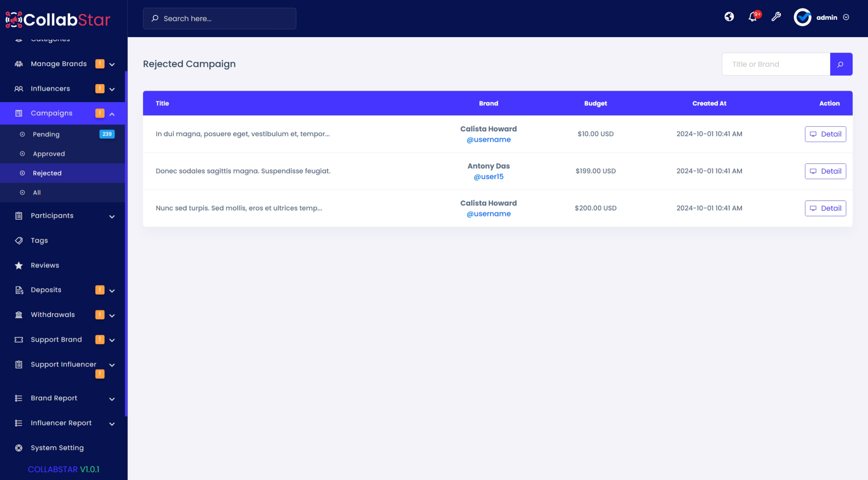This screenshot has height=480, width=868.
Task: Click the orange alert badge on Manage Brands
Action: coord(100,63)
